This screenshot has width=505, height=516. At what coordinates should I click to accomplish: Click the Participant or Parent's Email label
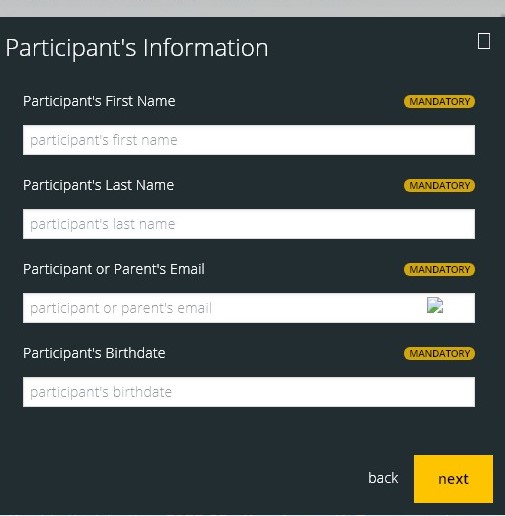114,269
